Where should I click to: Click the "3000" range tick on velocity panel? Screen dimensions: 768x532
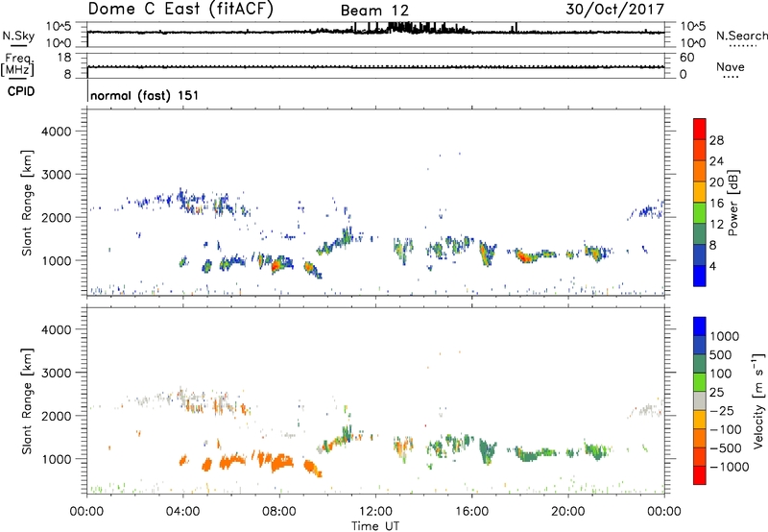[57, 373]
